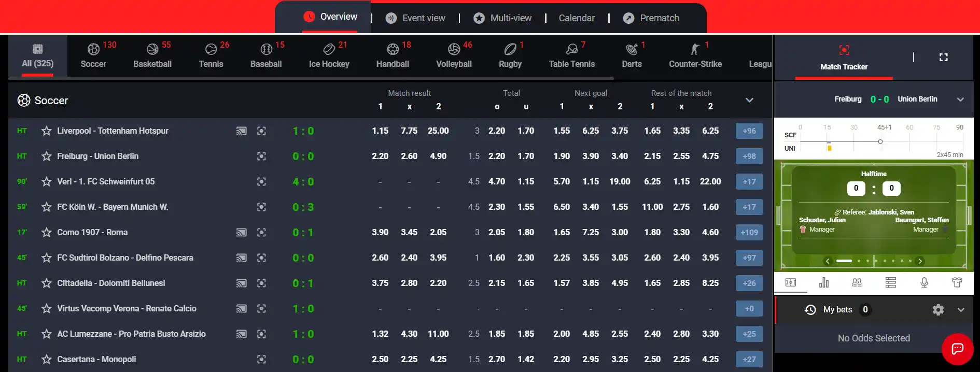Open the Freiburg vs Union Berlin match dropdown
980x372 pixels.
click(x=960, y=99)
